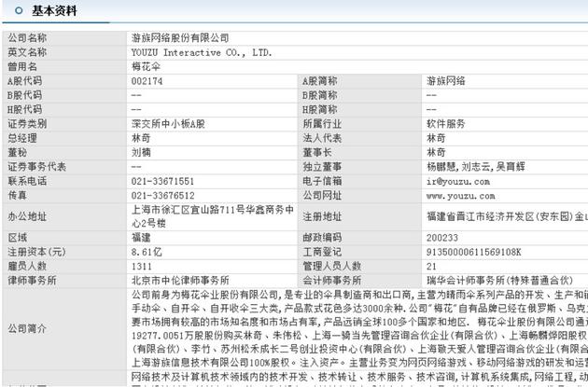Select A-share code 002174
Viewport: 588px width, 387px height.
pyautogui.click(x=147, y=81)
